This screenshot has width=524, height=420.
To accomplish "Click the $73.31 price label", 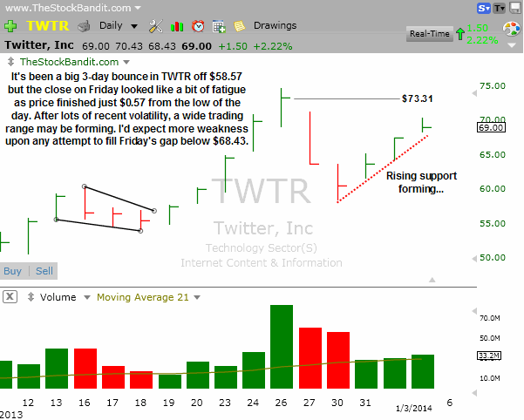I will [417, 98].
